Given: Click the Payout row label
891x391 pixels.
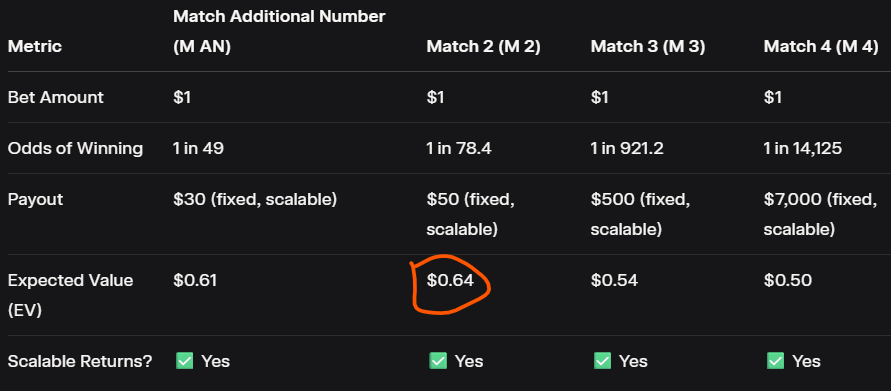Looking at the screenshot, I should (x=35, y=199).
